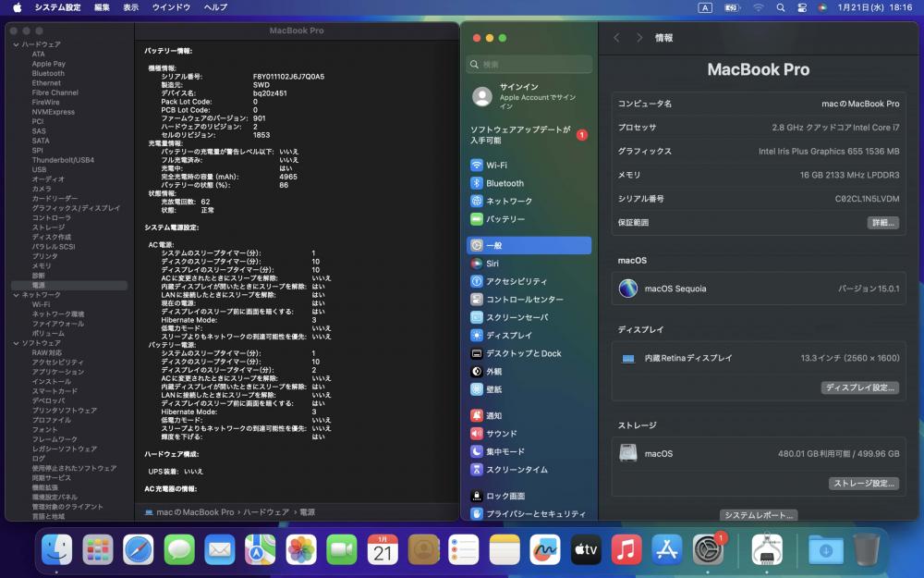This screenshot has height=578, width=924.
Task: Open バッテリー in System Settings sidebar
Action: click(529, 219)
